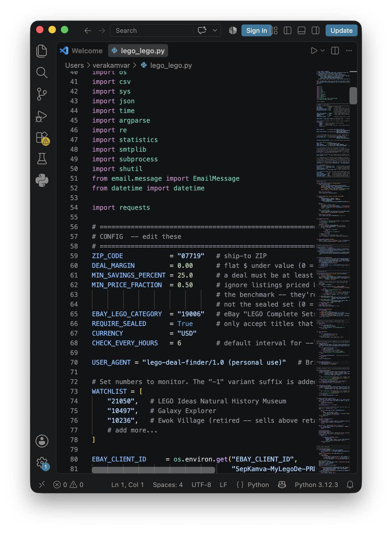Click the True value of REQUIRE_SEALED
The image size is (392, 533).
[185, 324]
